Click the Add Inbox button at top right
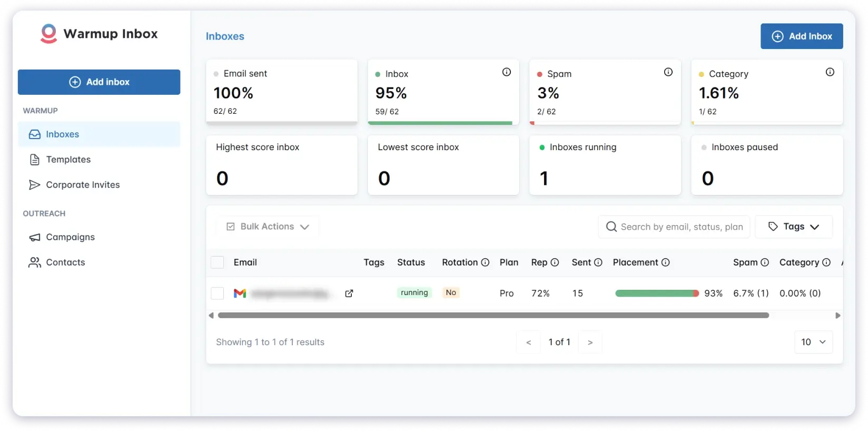The width and height of the screenshot is (868, 431). coord(801,36)
